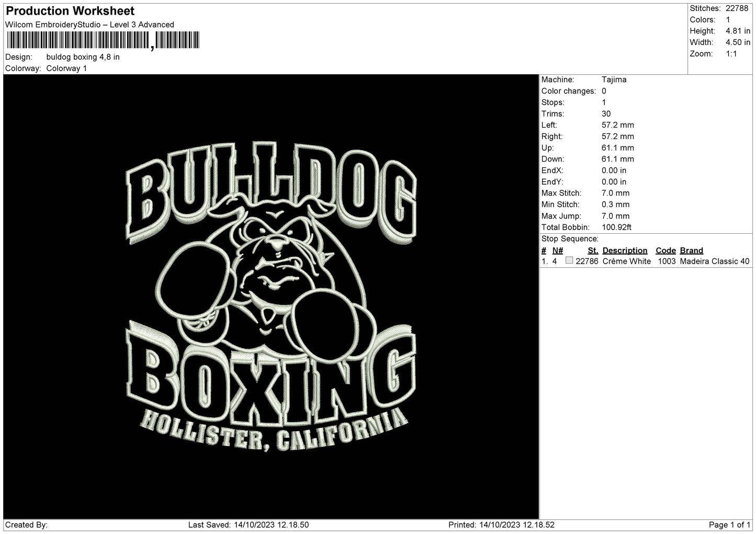756x534 pixels.
Task: Click needle number '4' in stop row
Action: coord(555,262)
